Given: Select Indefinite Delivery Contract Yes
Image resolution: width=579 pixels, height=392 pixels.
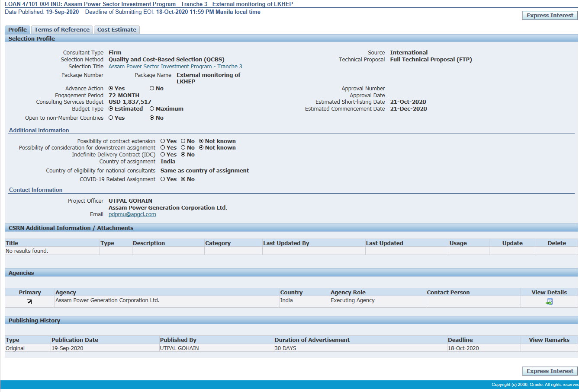Looking at the screenshot, I should click(163, 154).
